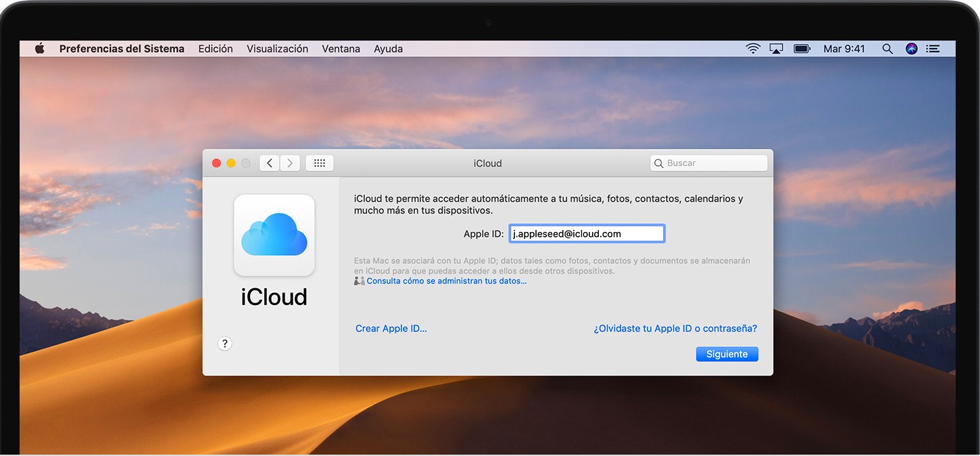Click the Crear Apple ID link
Image resolution: width=980 pixels, height=456 pixels.
pyautogui.click(x=391, y=329)
